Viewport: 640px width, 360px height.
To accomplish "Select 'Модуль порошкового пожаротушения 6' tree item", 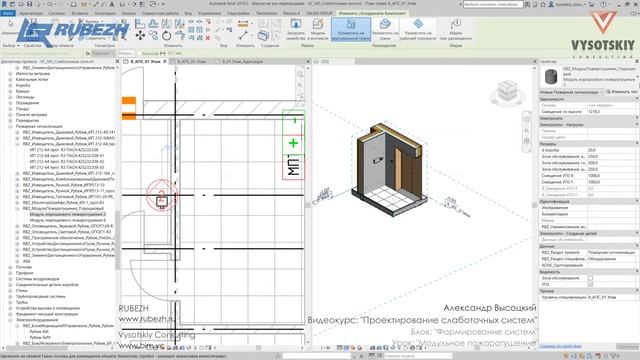I will (67, 220).
